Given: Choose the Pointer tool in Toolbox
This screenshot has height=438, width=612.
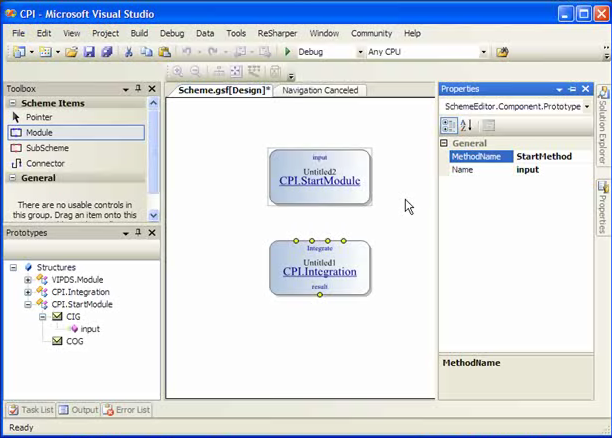Looking at the screenshot, I should [39, 117].
